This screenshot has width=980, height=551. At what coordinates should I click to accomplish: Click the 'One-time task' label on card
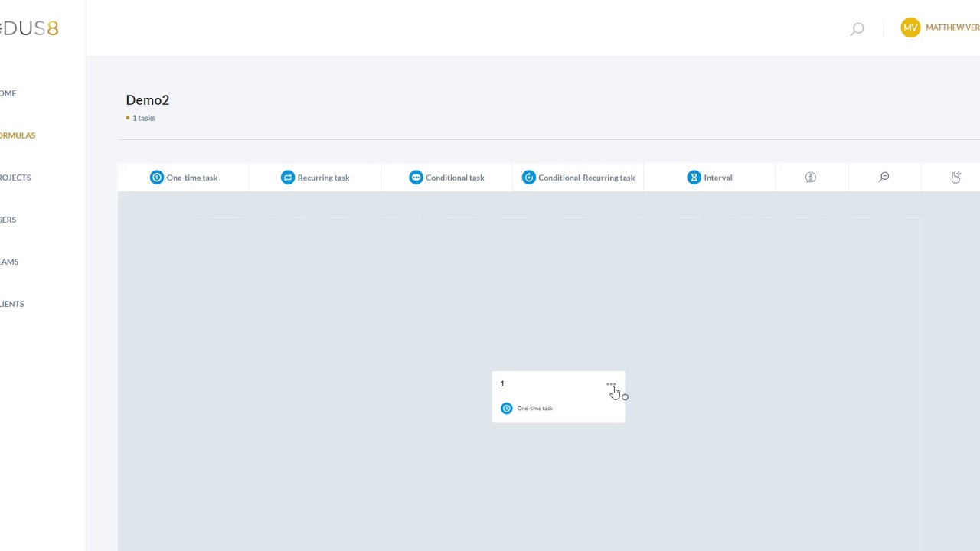(535, 409)
